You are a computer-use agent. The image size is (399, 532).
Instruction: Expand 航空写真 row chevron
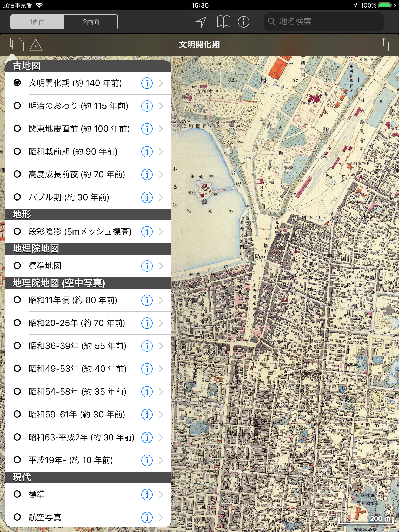(161, 517)
